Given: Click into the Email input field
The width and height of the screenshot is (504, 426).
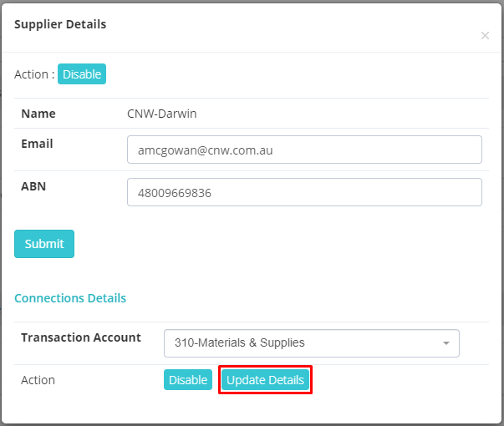Looking at the screenshot, I should pos(304,150).
